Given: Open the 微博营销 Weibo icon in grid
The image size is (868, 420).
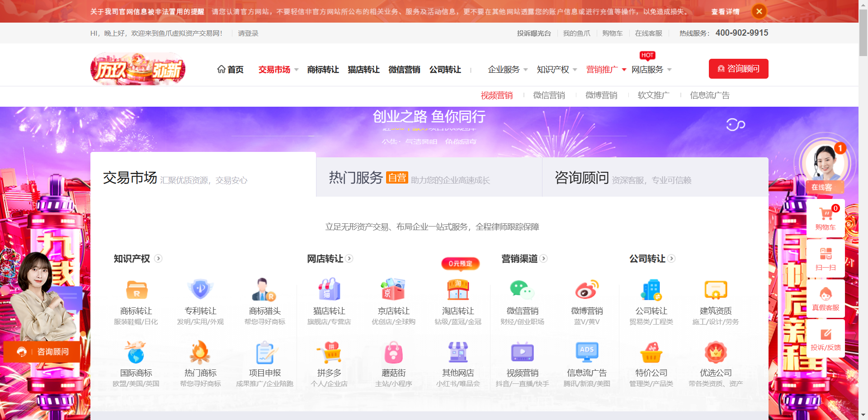Looking at the screenshot, I should click(587, 290).
